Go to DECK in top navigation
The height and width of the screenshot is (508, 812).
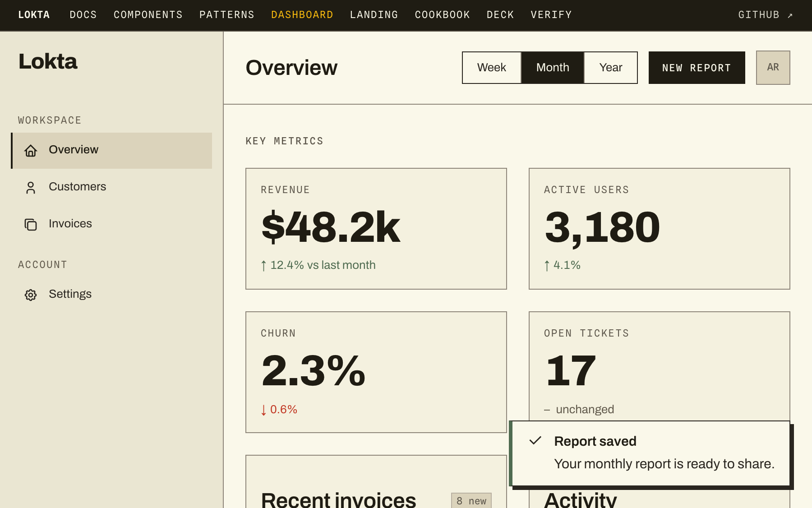[500, 15]
